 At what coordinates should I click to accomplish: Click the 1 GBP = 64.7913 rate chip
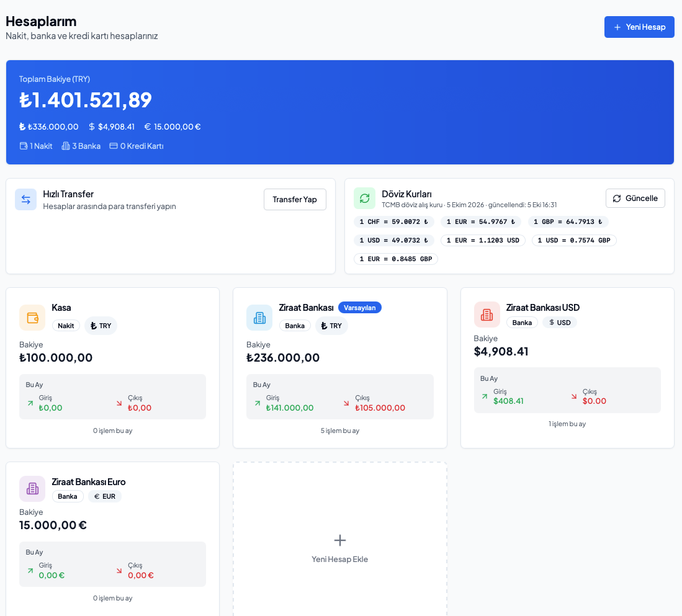pyautogui.click(x=568, y=221)
